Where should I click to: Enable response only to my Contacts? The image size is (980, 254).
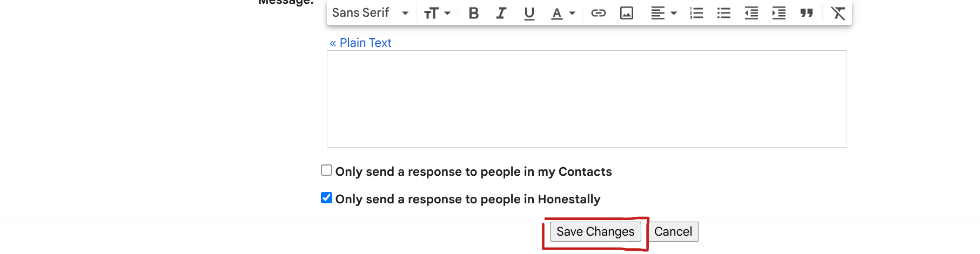[x=326, y=170]
